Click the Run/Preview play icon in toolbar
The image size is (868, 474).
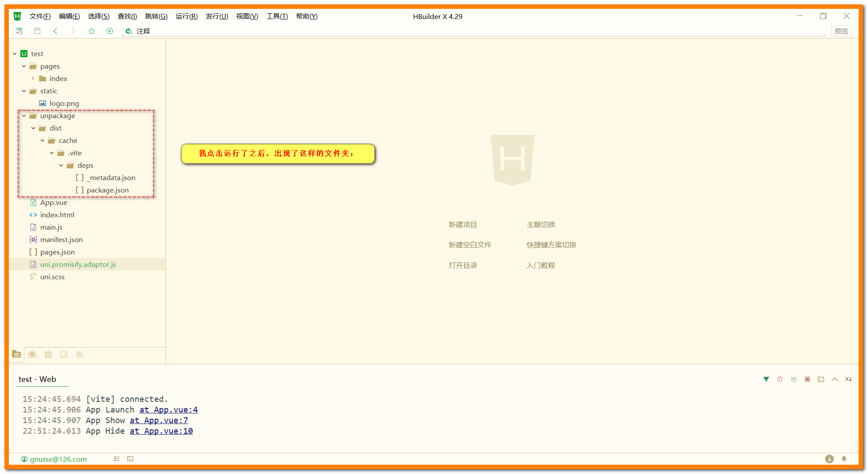(109, 31)
